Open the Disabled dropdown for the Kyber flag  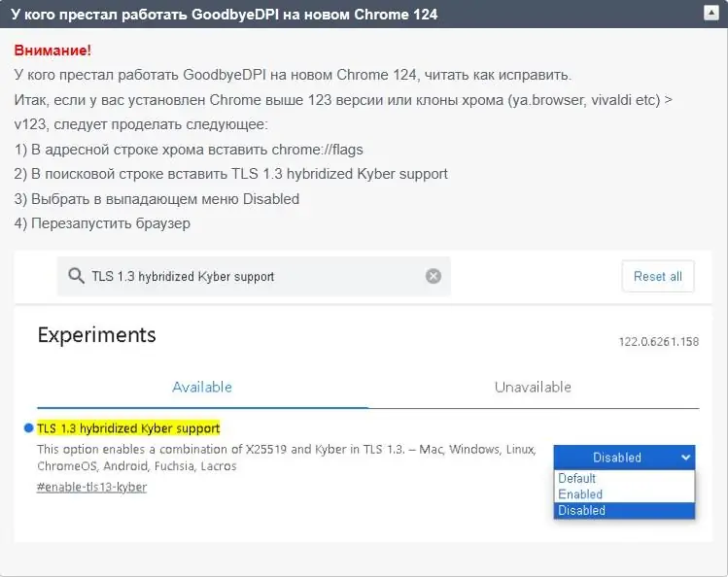(x=624, y=457)
